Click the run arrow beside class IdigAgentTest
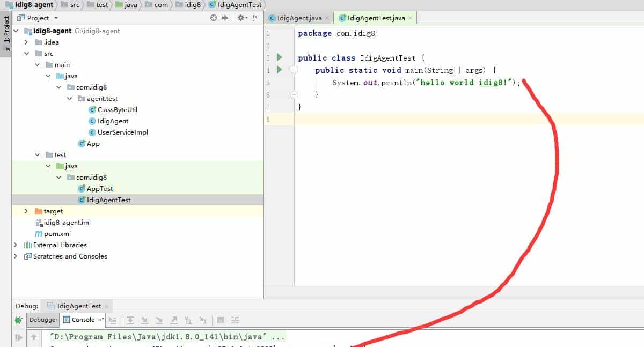Viewport: 644px width, 347px height. pos(279,57)
